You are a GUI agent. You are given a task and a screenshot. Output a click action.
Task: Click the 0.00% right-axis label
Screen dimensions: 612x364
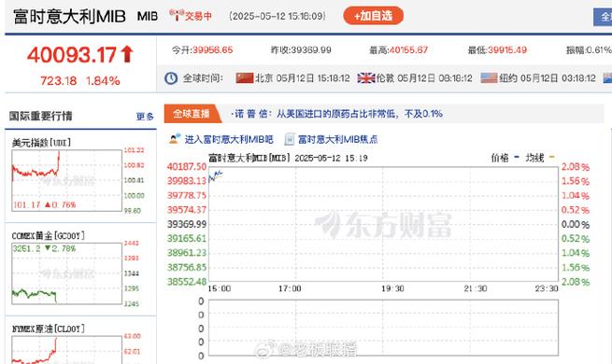(576, 225)
